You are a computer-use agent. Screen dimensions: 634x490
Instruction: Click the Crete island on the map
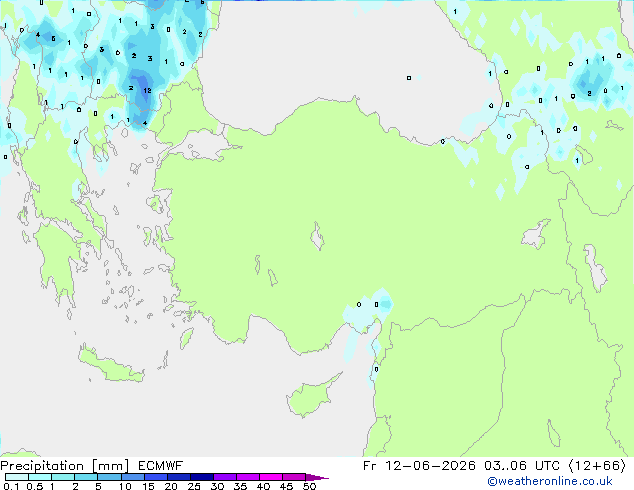click(110, 365)
